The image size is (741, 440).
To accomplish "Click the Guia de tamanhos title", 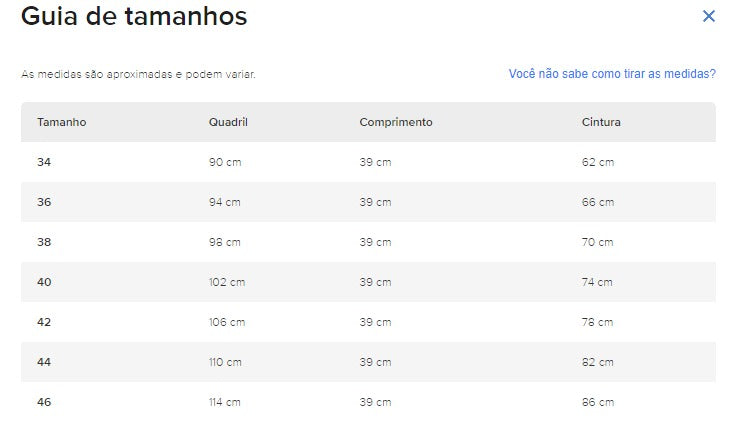I will click(x=134, y=16).
